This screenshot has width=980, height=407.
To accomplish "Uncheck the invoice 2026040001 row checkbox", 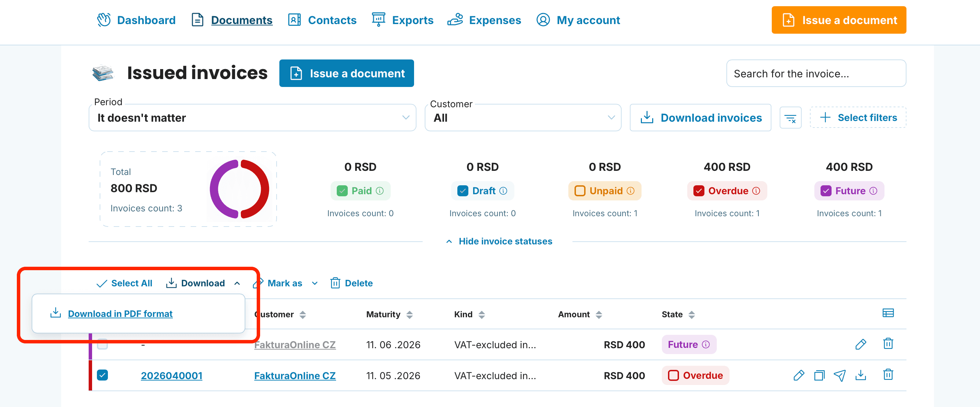I will 102,375.
